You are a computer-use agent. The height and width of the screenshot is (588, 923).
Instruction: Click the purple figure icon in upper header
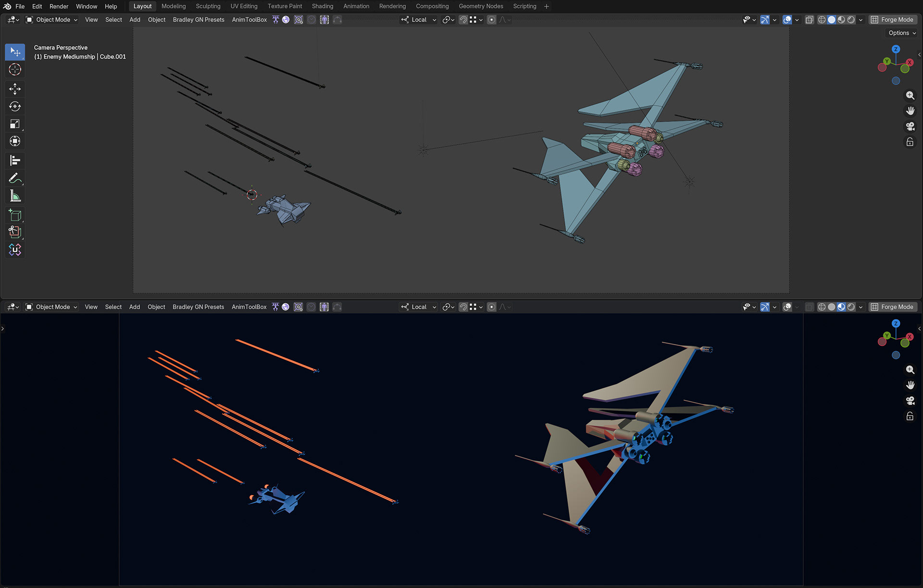(324, 20)
